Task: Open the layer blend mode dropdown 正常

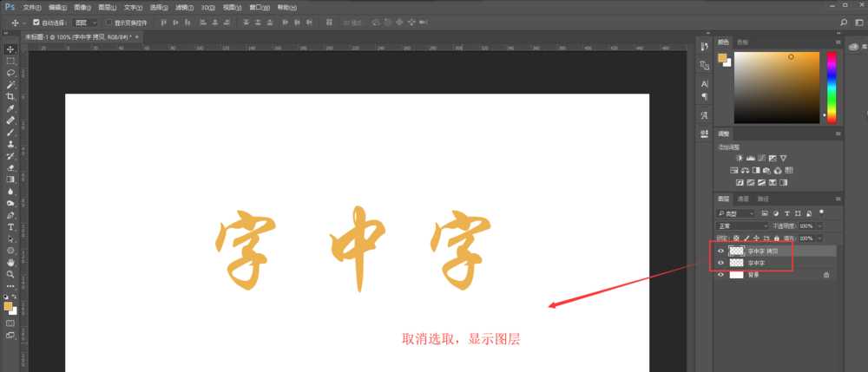Action: tap(738, 225)
